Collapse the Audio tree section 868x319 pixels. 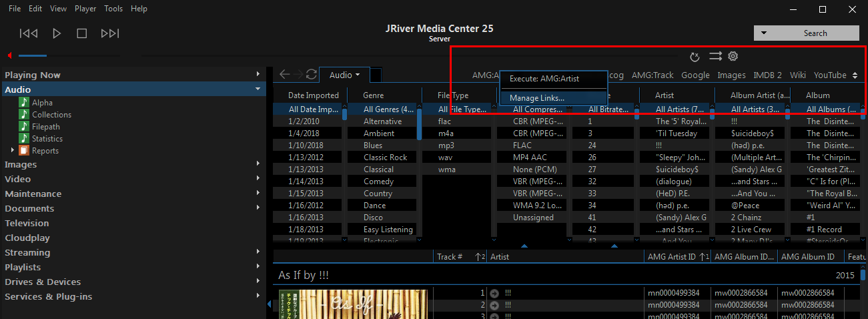click(258, 89)
